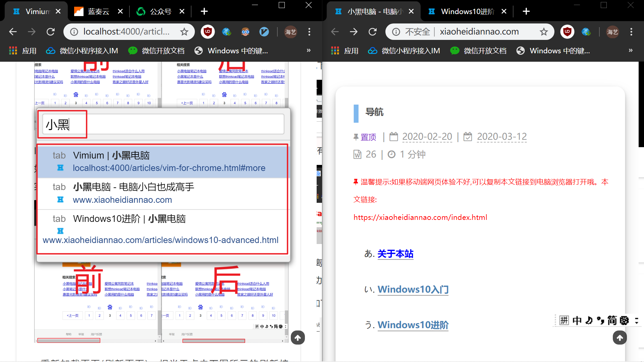Click the uBlock Origin extension icon
644x362 pixels.
pos(208,32)
